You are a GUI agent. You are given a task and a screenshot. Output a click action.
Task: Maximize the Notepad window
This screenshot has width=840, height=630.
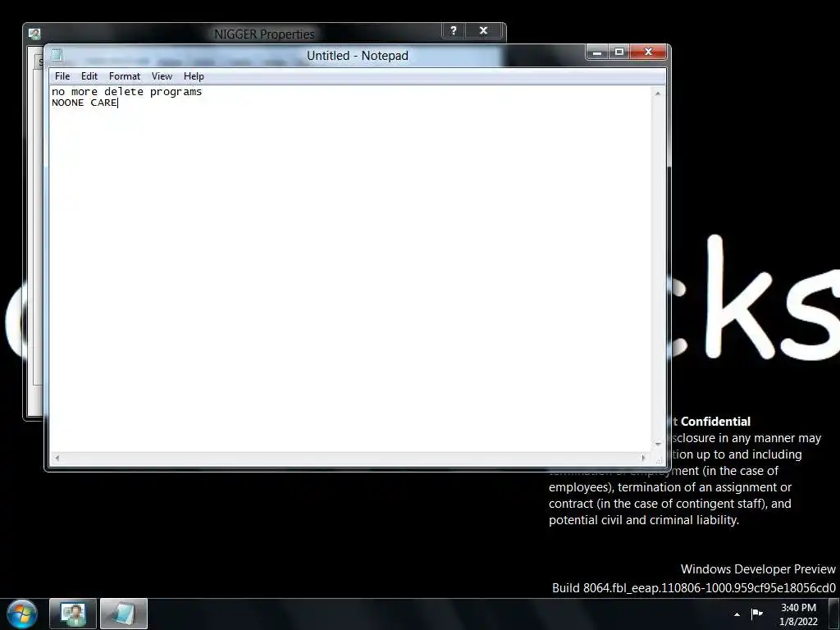tap(619, 52)
